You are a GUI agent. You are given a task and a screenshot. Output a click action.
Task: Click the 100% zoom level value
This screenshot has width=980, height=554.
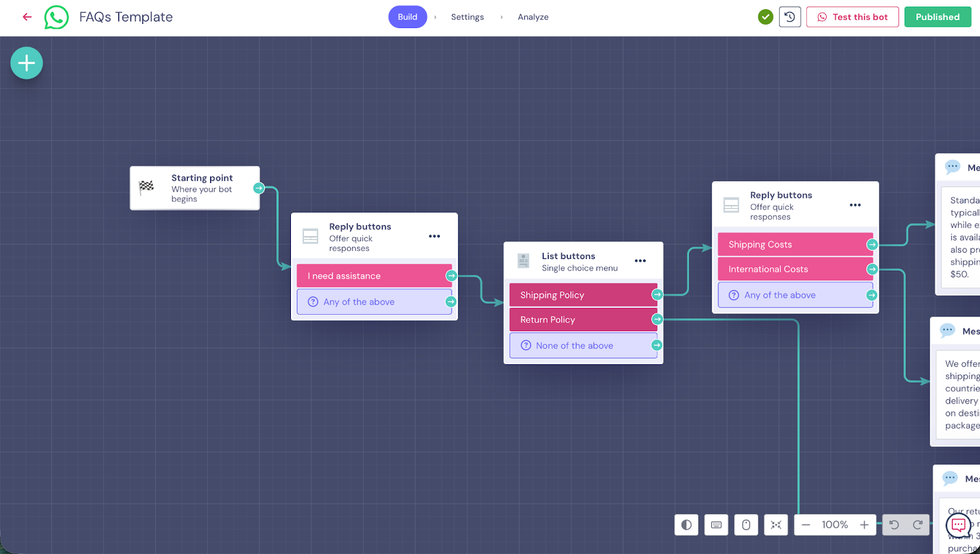coord(835,525)
